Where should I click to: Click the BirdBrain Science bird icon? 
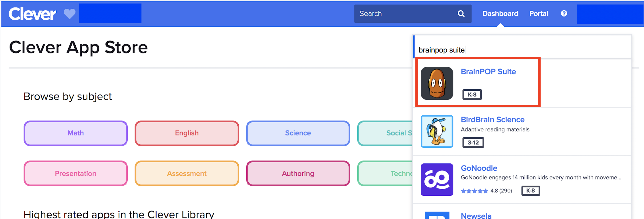tap(437, 131)
